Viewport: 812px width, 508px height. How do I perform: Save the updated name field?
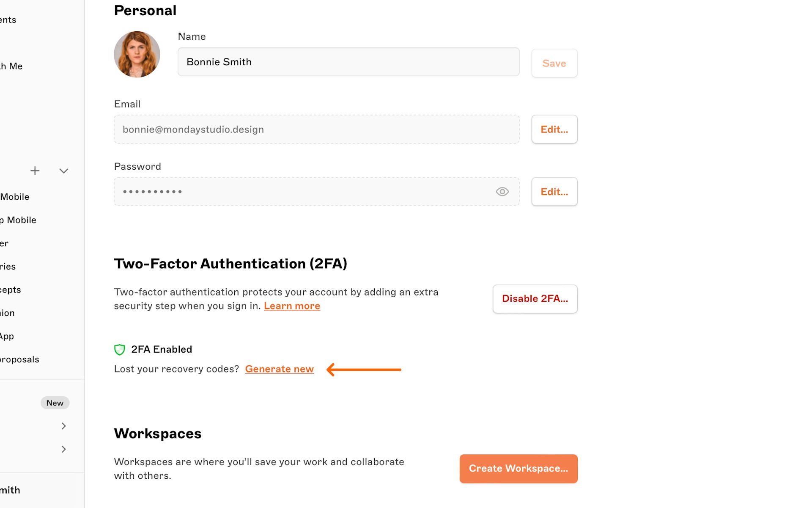coord(554,63)
